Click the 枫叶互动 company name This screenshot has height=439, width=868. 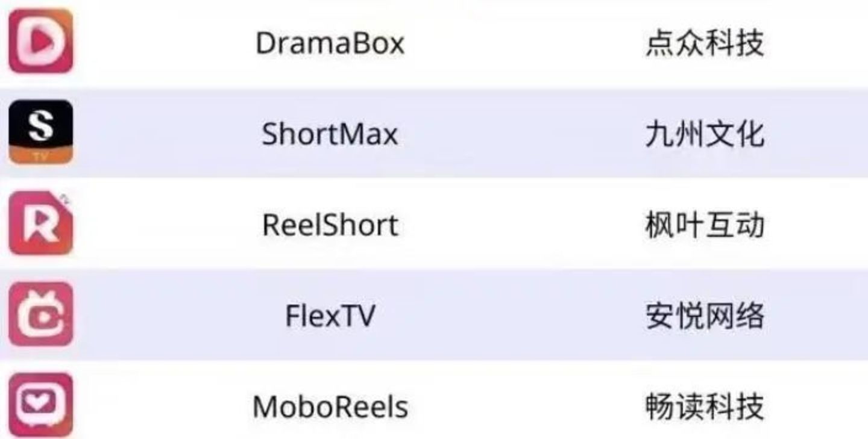pos(705,225)
